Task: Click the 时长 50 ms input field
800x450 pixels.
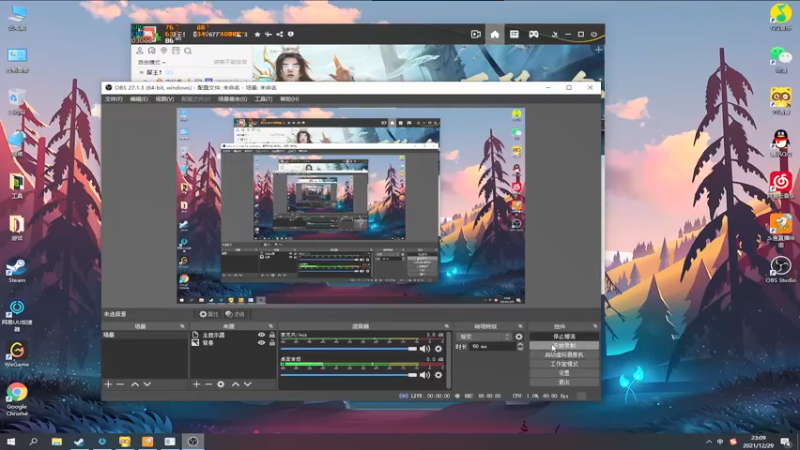Action: point(492,346)
